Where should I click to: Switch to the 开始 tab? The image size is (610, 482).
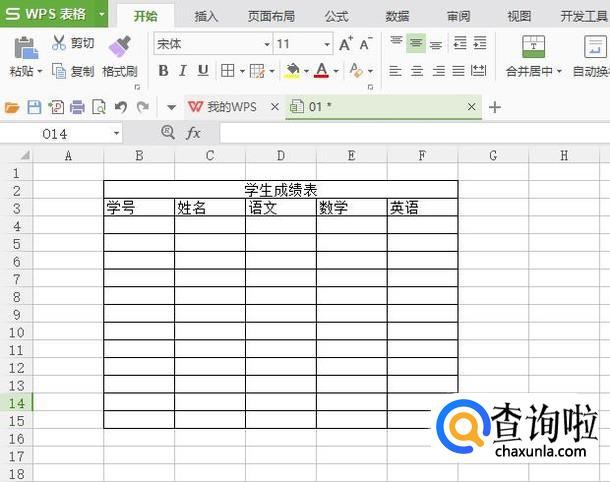click(x=145, y=16)
